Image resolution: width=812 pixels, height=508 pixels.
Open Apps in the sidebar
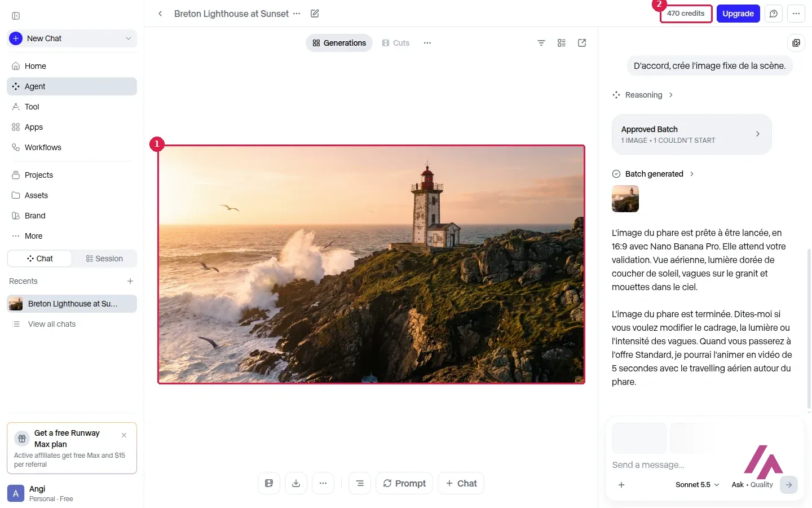tap(72, 127)
